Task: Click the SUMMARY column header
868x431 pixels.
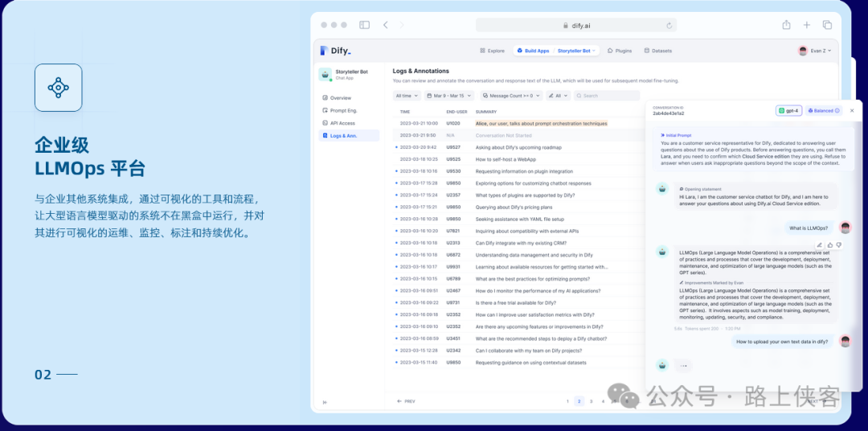Action: tap(486, 112)
